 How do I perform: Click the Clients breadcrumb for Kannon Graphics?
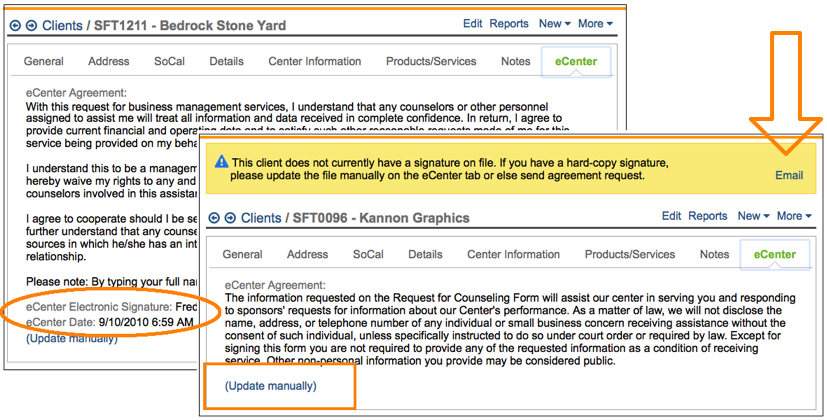[261, 218]
